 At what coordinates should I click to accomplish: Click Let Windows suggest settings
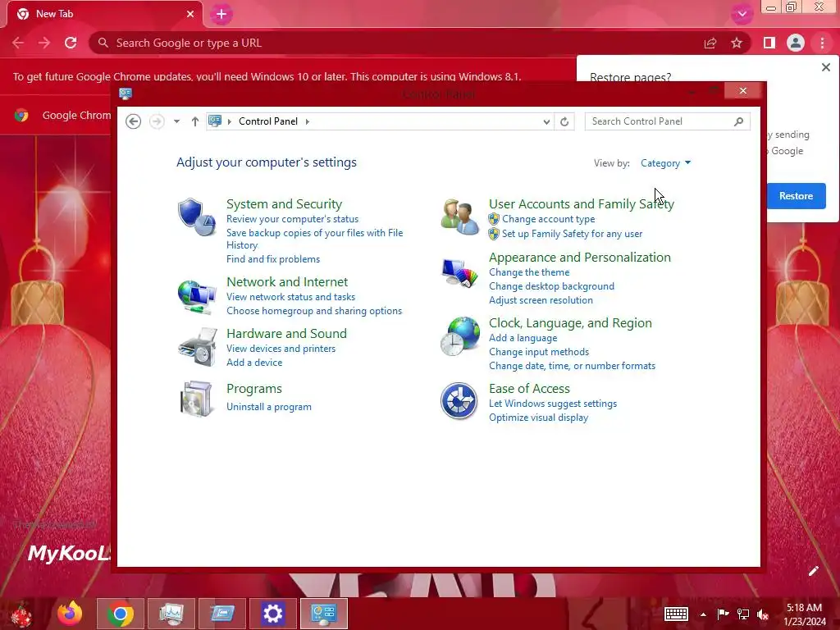click(553, 404)
